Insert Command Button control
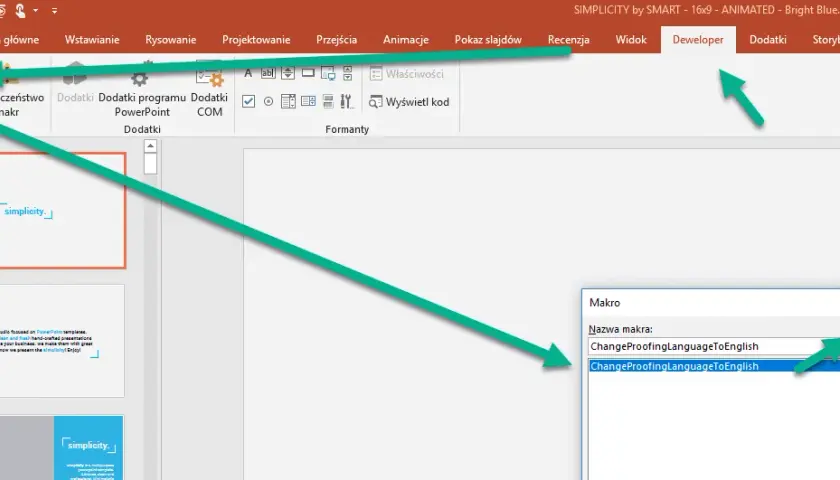 pyautogui.click(x=308, y=73)
